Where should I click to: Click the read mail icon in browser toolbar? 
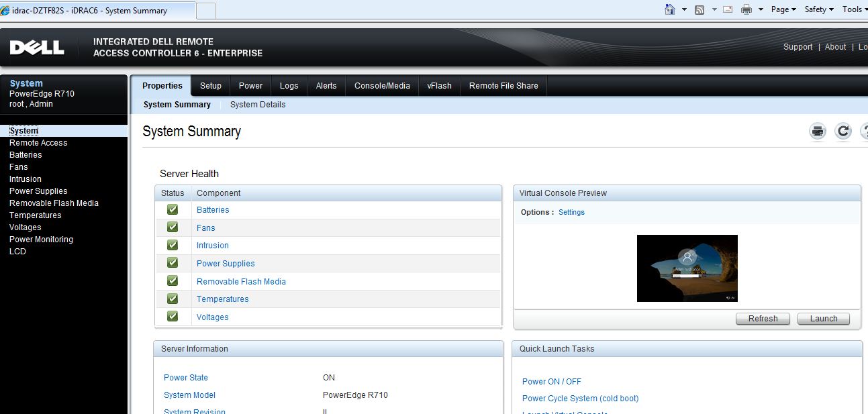pyautogui.click(x=727, y=9)
